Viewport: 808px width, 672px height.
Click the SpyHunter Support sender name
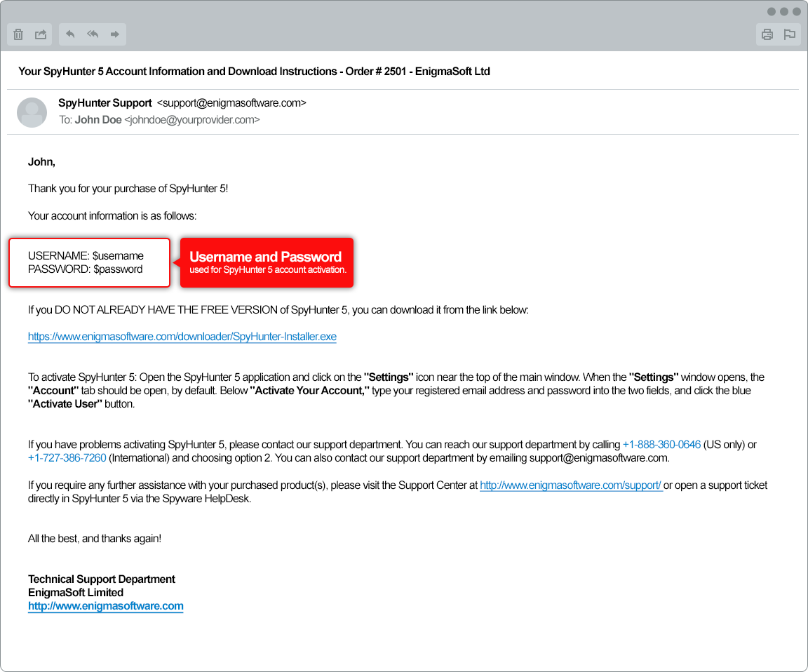pos(105,103)
